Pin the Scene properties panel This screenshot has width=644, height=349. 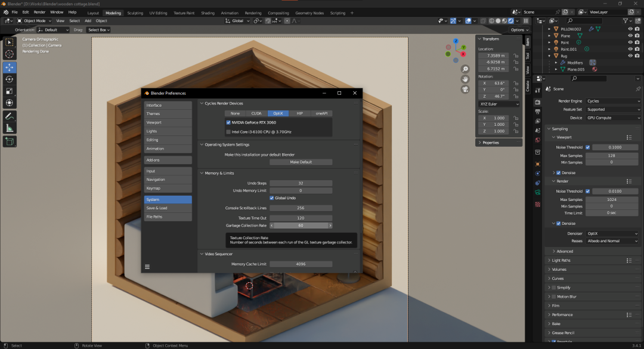pos(638,89)
